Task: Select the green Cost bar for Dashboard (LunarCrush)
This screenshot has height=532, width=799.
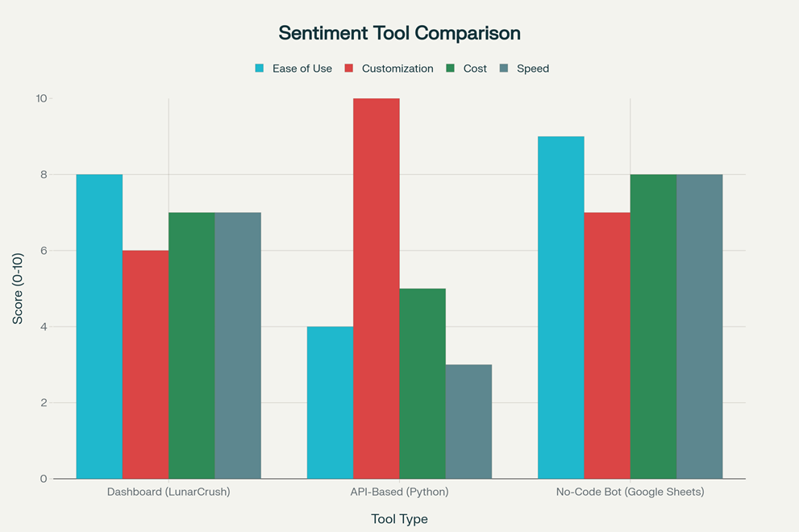Action: point(192,346)
